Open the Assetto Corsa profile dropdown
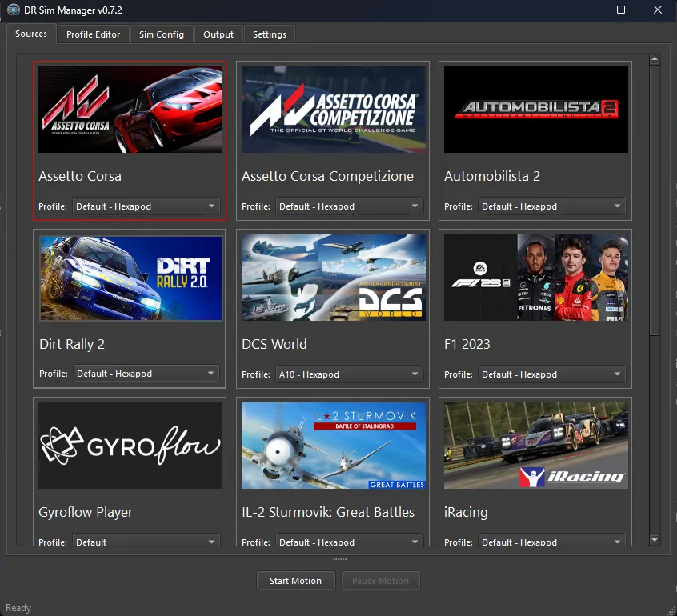 click(x=146, y=206)
